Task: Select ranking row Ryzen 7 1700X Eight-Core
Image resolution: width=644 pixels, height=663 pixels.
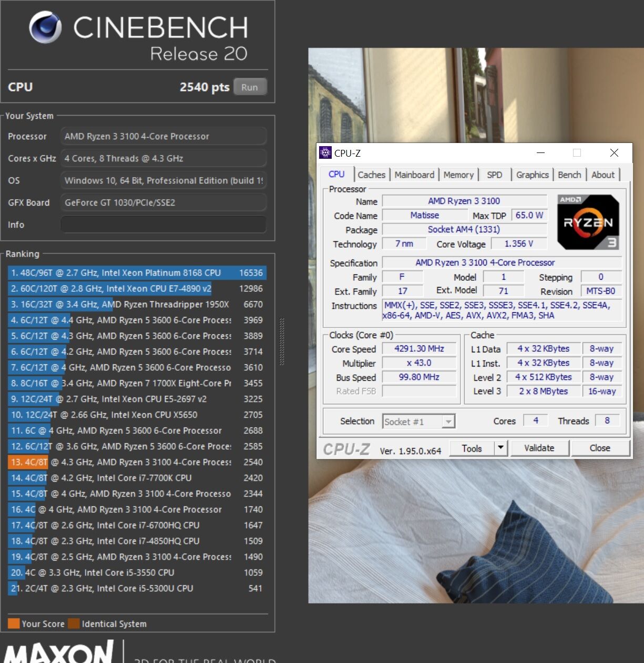Action: point(137,383)
